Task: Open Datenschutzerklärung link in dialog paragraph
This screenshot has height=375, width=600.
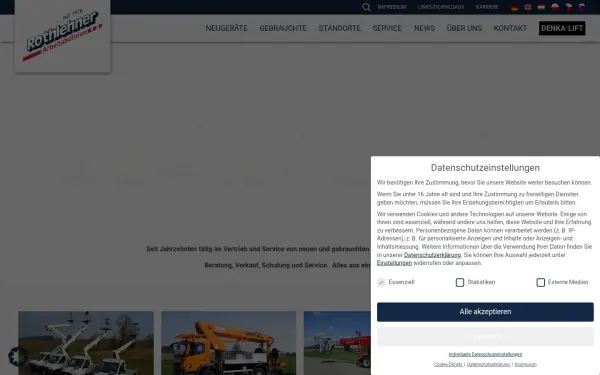Action: coord(432,255)
